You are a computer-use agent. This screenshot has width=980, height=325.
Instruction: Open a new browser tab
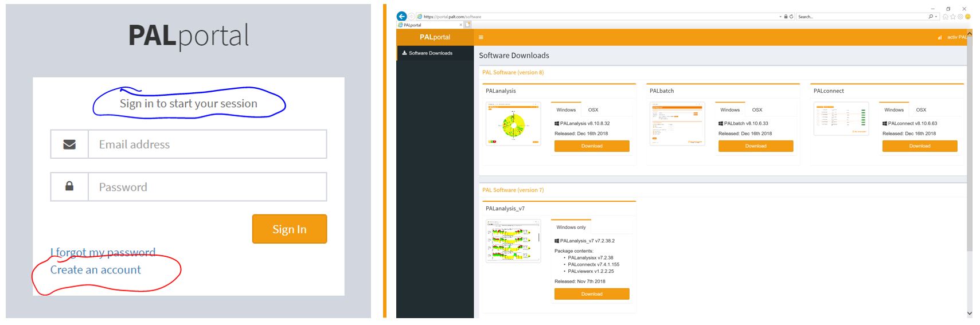pyautogui.click(x=467, y=25)
